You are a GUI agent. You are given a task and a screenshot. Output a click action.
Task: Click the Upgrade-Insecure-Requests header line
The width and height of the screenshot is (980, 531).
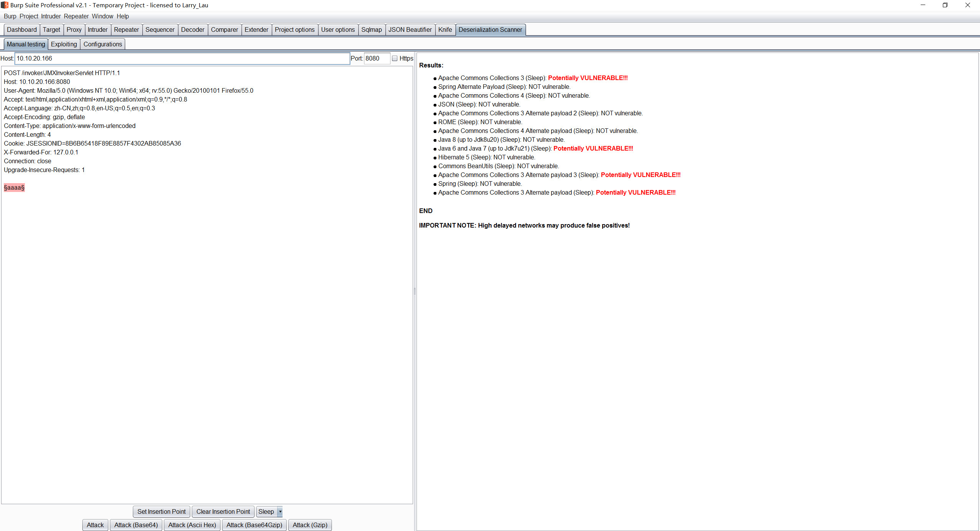click(x=44, y=170)
